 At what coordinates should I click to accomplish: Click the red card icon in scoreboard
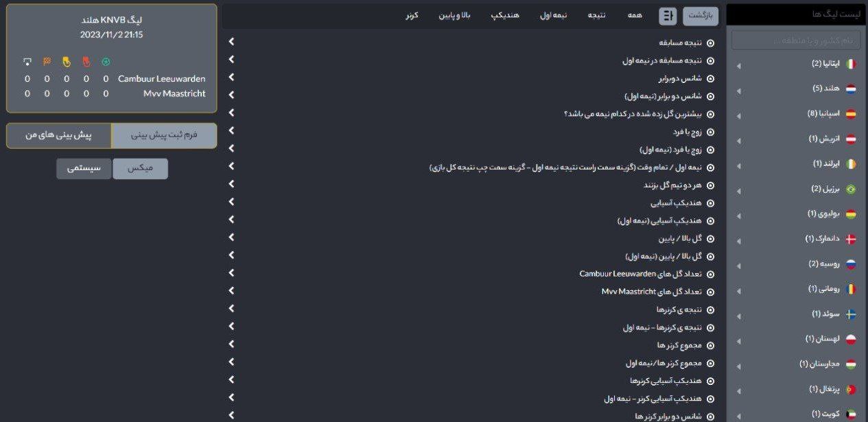click(86, 62)
